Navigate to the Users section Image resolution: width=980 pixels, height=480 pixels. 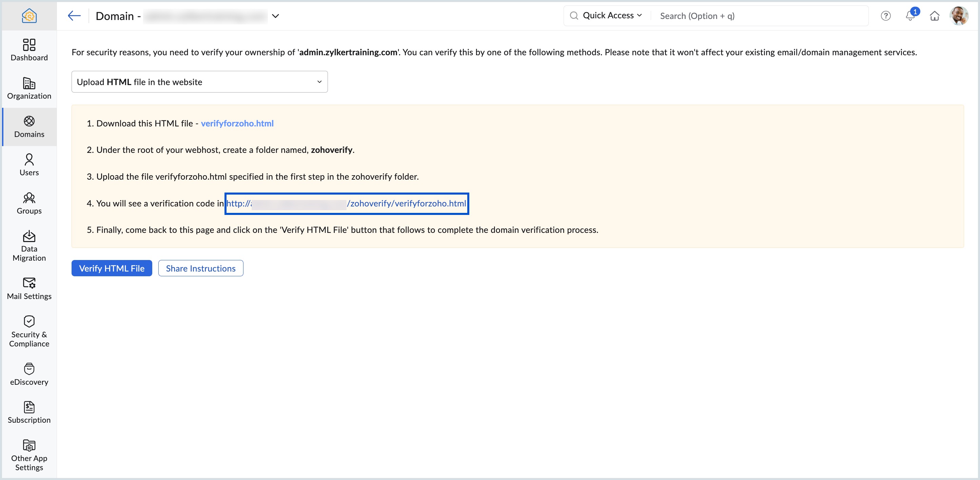28,165
